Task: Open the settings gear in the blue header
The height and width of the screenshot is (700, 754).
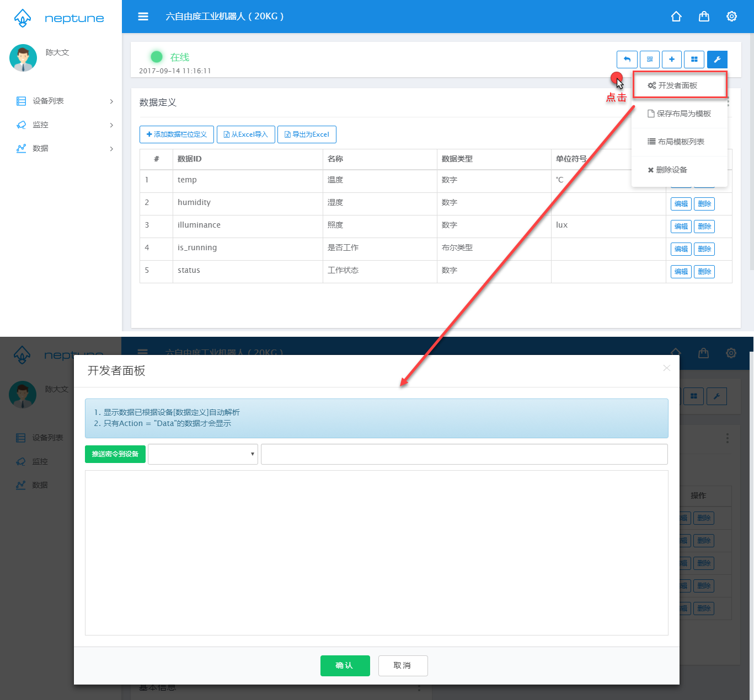Action: (x=731, y=17)
